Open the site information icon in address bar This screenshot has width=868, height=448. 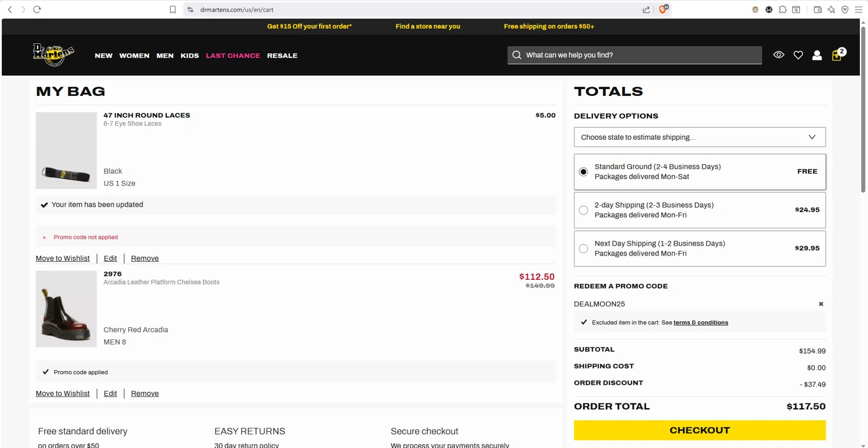click(190, 9)
